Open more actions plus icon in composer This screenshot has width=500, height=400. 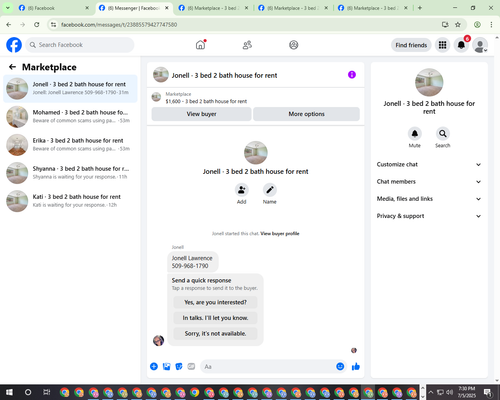pos(154,367)
